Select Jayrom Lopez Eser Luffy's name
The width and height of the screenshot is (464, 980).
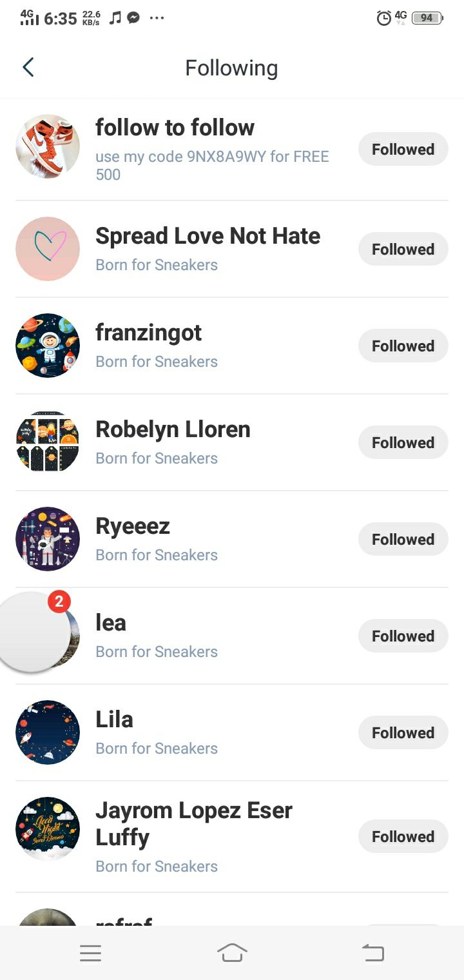pos(193,823)
